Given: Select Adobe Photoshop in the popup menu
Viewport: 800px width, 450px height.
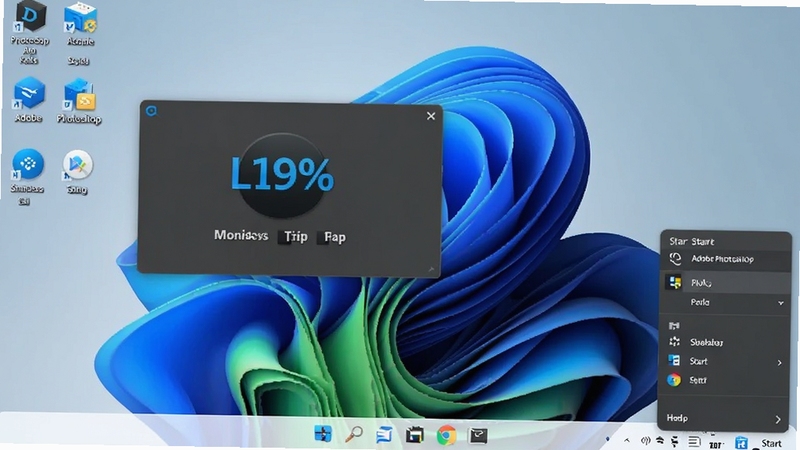Looking at the screenshot, I should coord(726,259).
